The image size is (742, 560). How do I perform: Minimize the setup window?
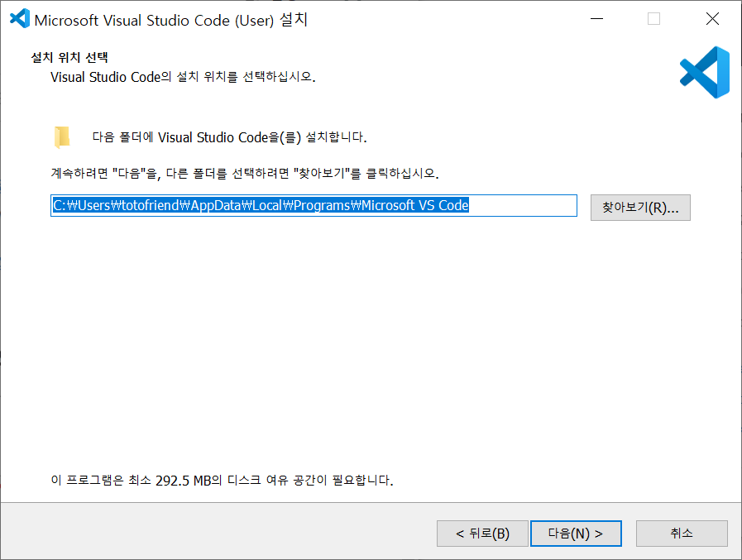point(596,19)
